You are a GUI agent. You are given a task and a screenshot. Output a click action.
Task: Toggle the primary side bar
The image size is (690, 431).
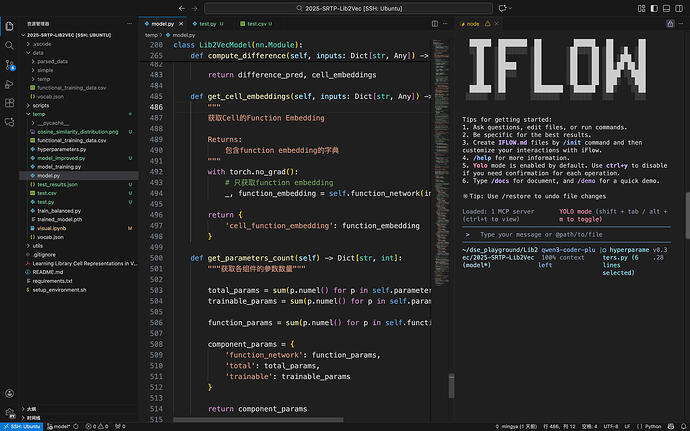(654, 8)
